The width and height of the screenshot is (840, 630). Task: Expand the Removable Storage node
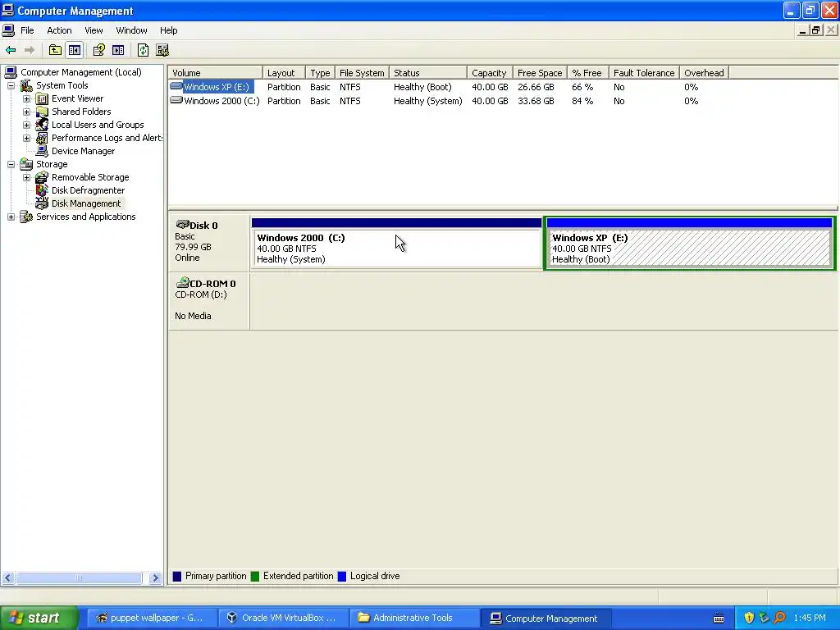pos(26,177)
